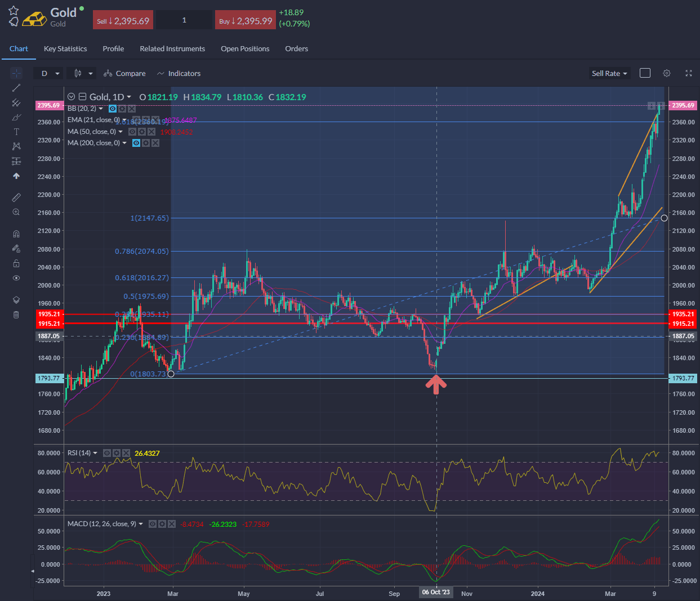Open the candlestick chart type dropdown
Image resolution: width=700 pixels, height=601 pixels.
click(x=82, y=73)
